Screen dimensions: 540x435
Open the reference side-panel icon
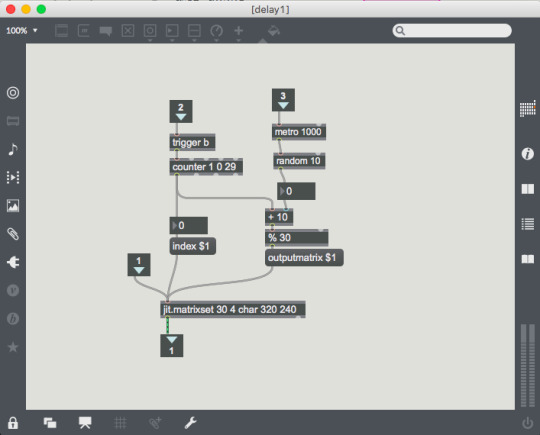point(527,189)
